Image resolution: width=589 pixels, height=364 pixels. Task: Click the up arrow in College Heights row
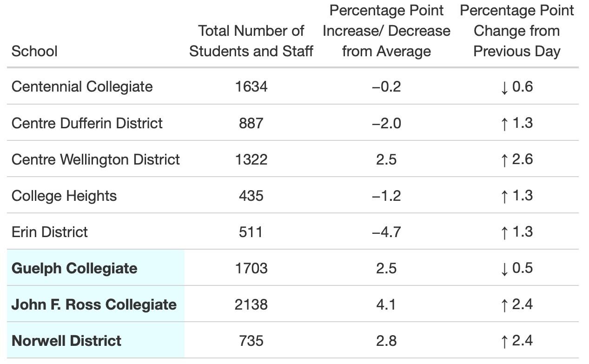point(504,196)
